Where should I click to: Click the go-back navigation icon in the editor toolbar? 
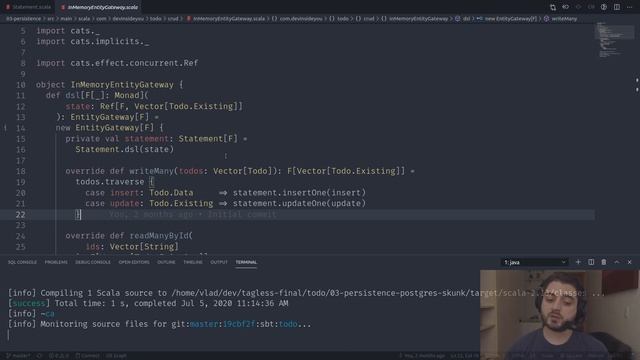click(566, 7)
